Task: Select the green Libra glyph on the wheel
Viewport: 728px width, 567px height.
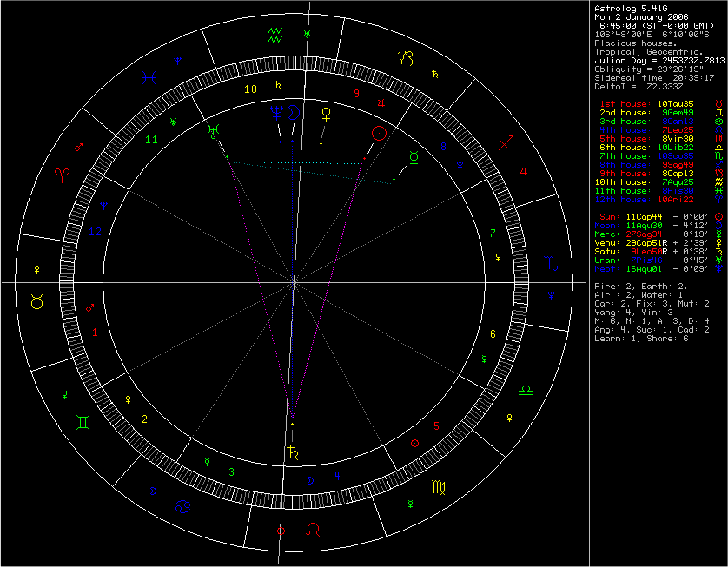Action: (526, 390)
